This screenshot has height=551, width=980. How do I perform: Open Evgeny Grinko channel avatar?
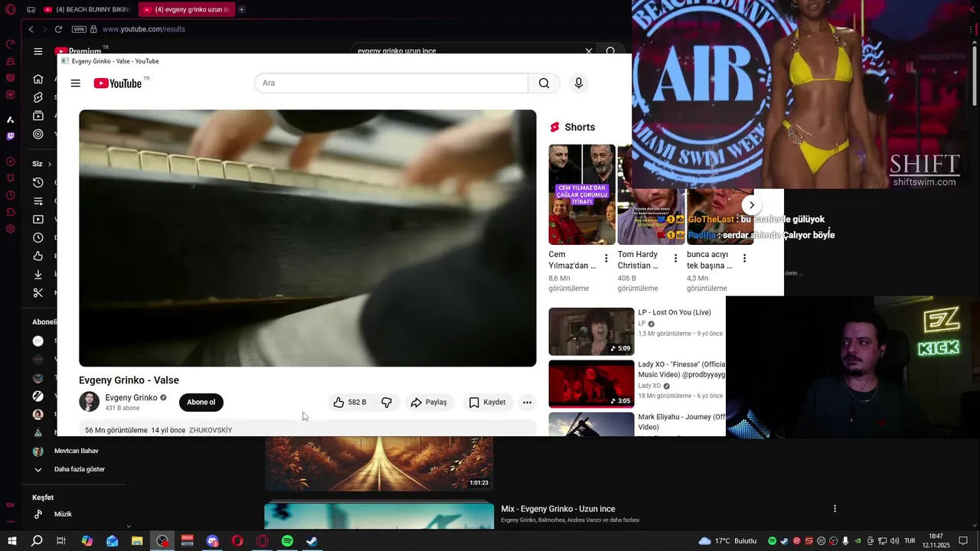point(89,402)
